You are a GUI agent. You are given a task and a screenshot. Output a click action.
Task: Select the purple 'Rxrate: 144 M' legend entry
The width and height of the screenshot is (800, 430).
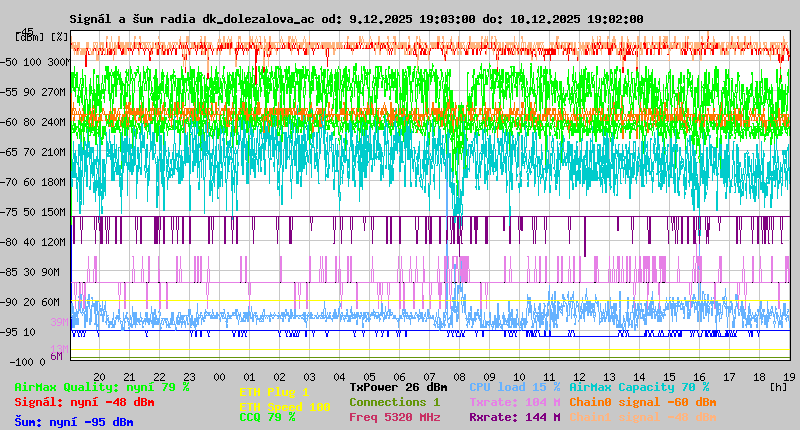[x=514, y=417]
